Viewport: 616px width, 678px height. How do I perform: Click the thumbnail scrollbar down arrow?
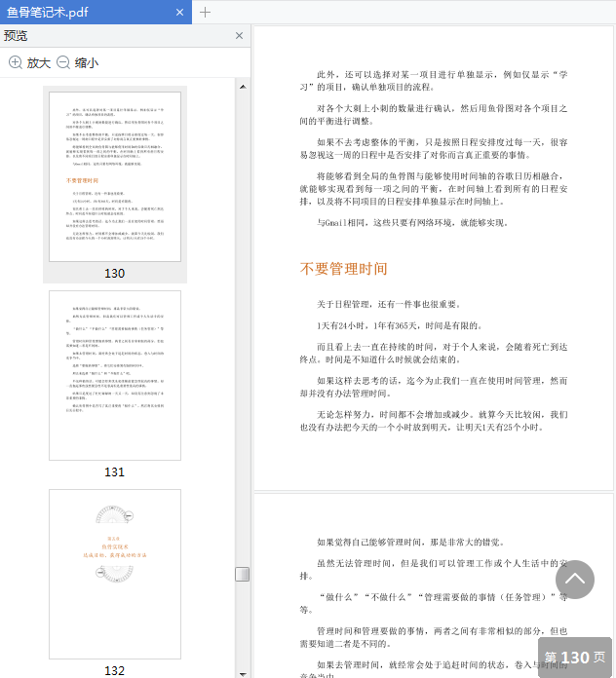click(243, 674)
